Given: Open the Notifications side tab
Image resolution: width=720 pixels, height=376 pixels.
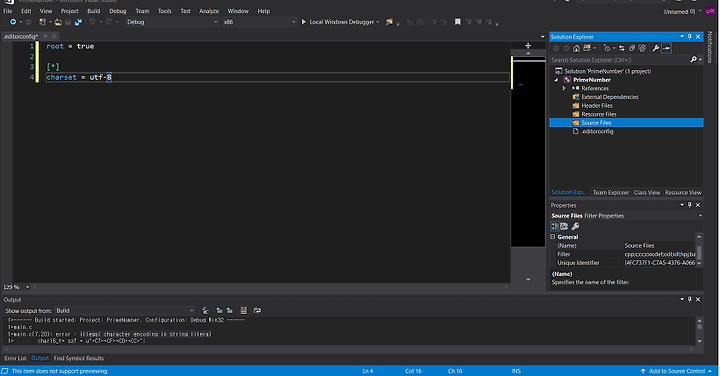Looking at the screenshot, I should pyautogui.click(x=709, y=47).
